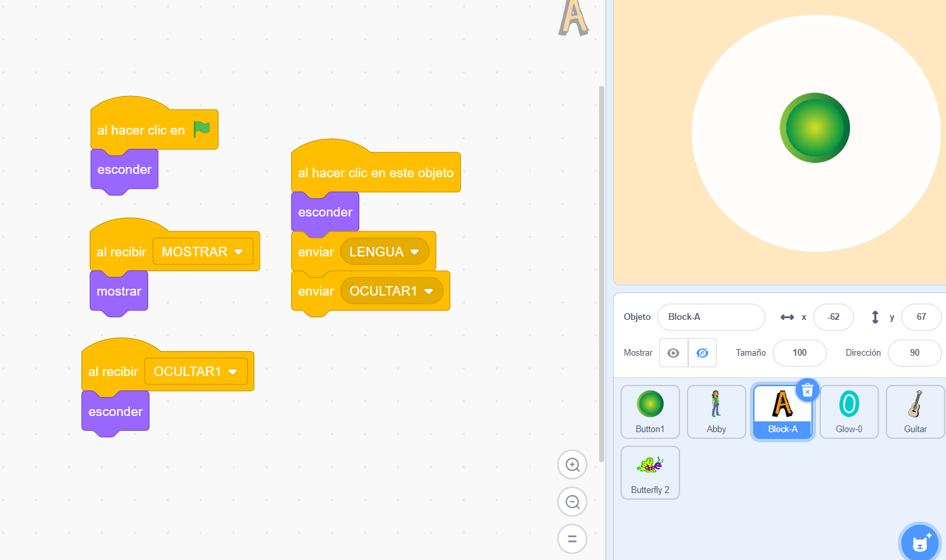
Task: Hide the sprite with crossed-eye icon
Action: [702, 353]
